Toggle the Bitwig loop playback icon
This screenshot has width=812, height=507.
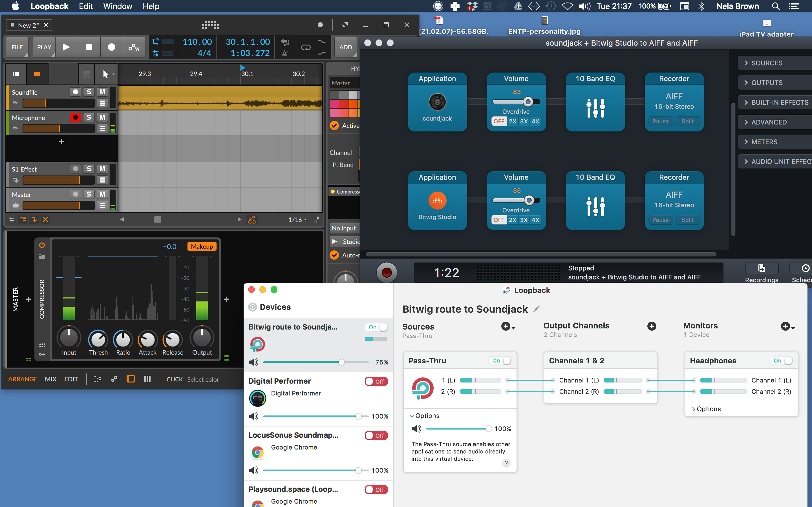tap(306, 47)
